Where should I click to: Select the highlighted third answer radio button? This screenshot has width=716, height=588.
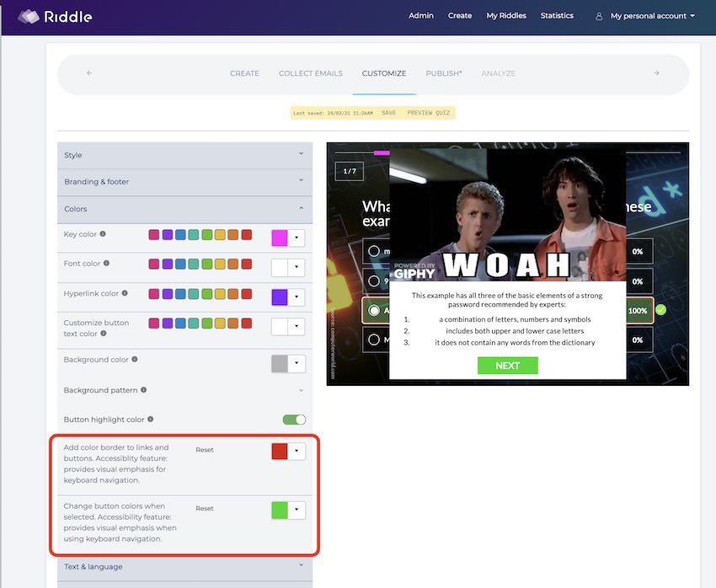374,311
